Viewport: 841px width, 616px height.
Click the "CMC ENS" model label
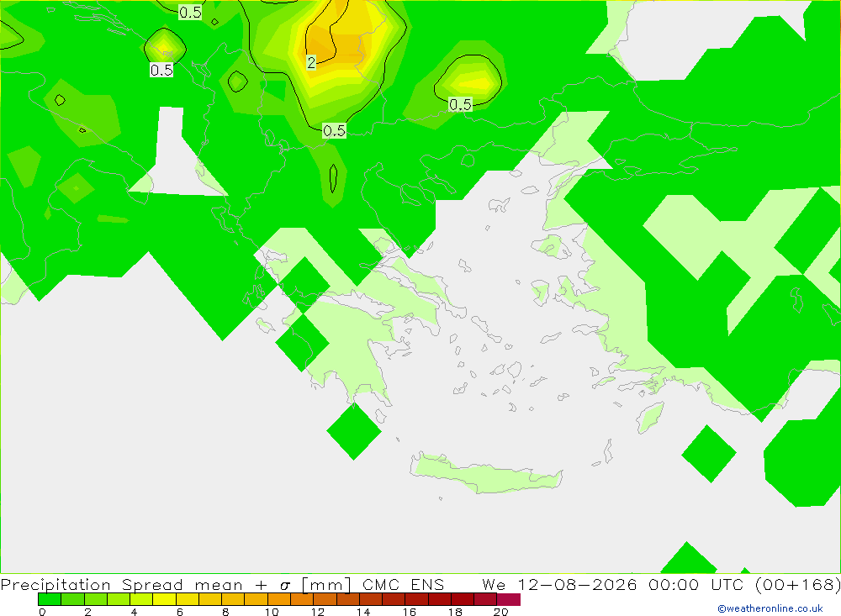[404, 585]
